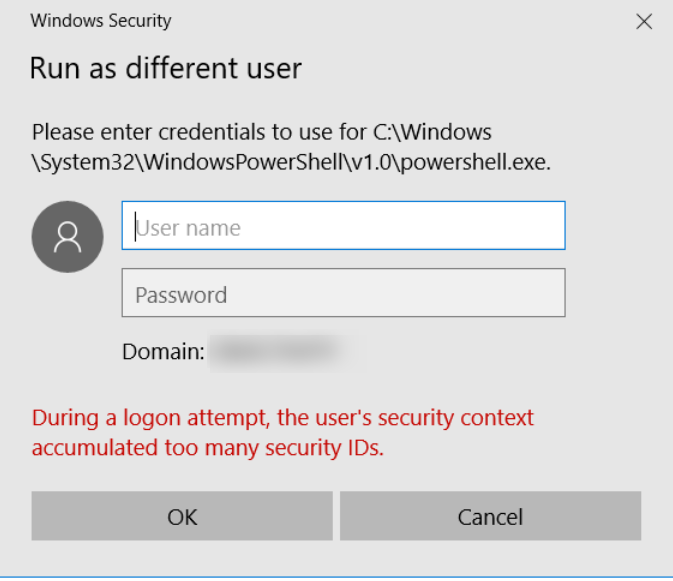The height and width of the screenshot is (581, 673).
Task: Click the C:\Windows portion of the path
Action: pyautogui.click(x=432, y=132)
